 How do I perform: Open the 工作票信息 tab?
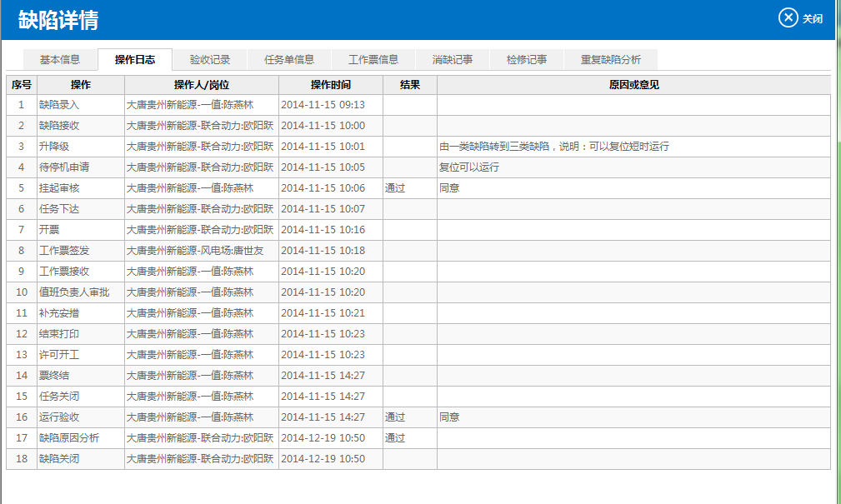[x=373, y=60]
